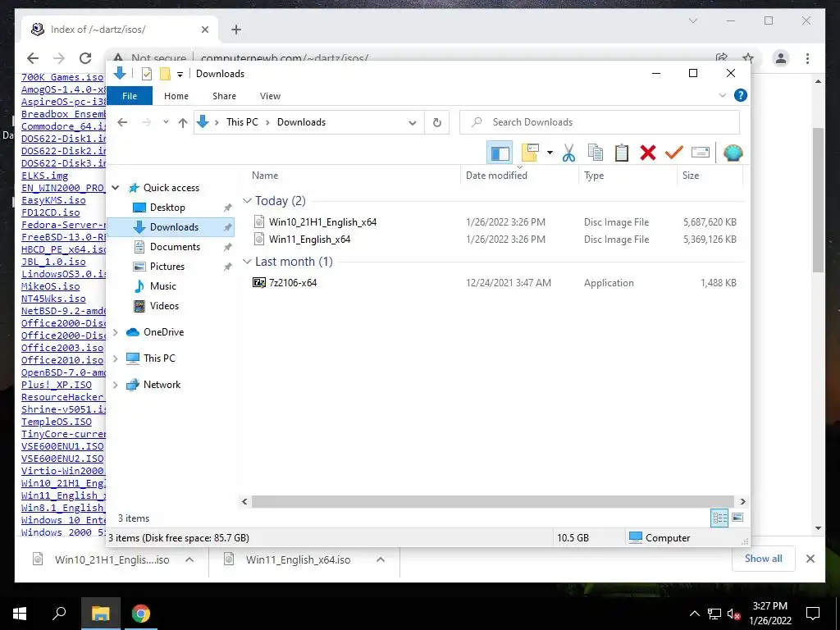Open Customize Quick Access Toolbar dropdown
This screenshot has height=630, width=840.
pos(180,75)
